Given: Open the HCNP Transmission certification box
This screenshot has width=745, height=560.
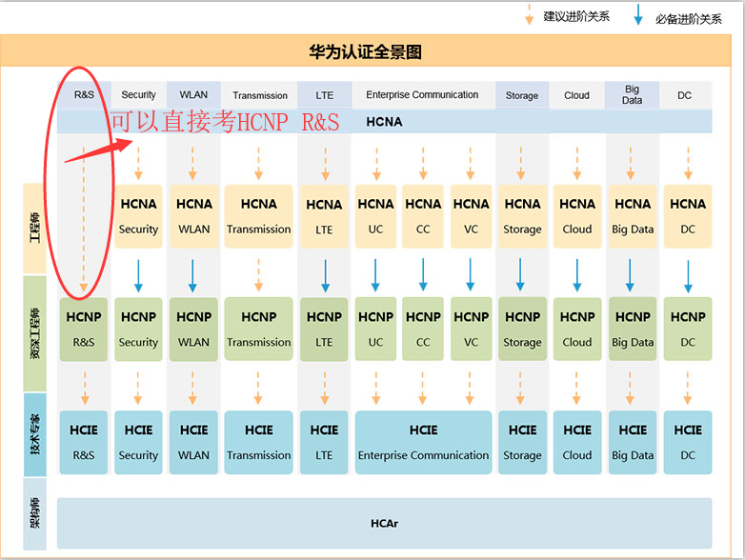Looking at the screenshot, I should coord(259,330).
